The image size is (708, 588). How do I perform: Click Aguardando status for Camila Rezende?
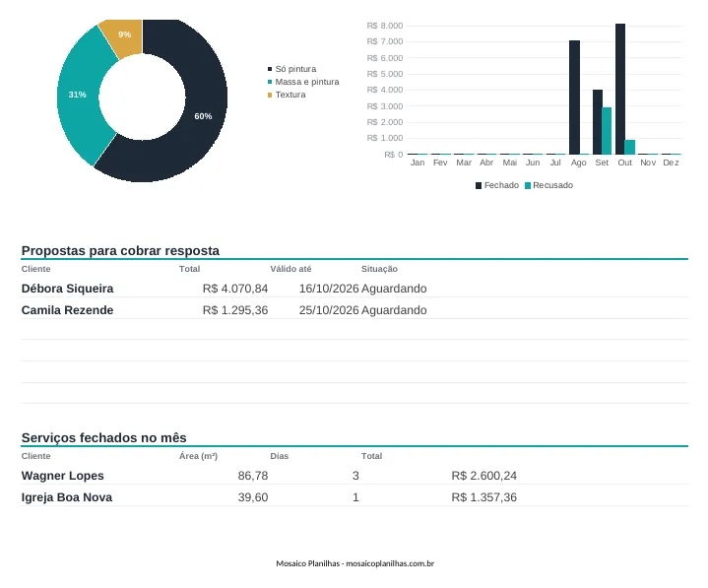point(394,310)
